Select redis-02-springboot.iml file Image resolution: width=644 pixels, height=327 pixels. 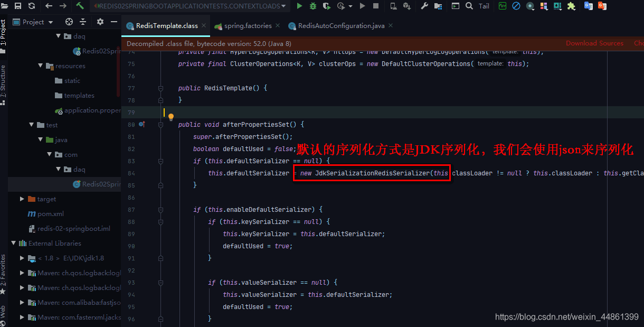(x=69, y=229)
